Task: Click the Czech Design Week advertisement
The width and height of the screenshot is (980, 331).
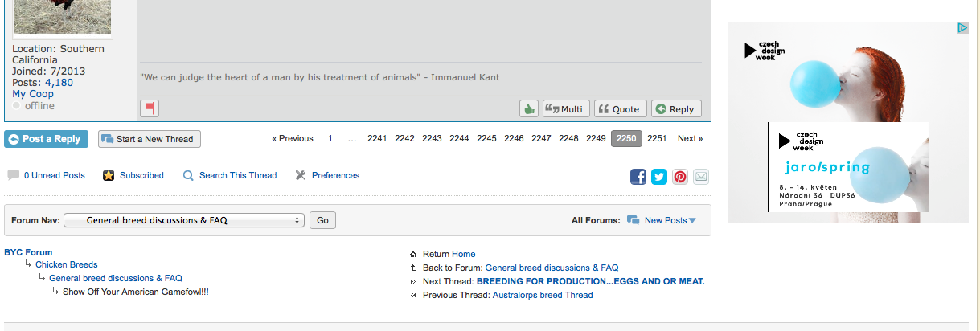Action: point(847,122)
